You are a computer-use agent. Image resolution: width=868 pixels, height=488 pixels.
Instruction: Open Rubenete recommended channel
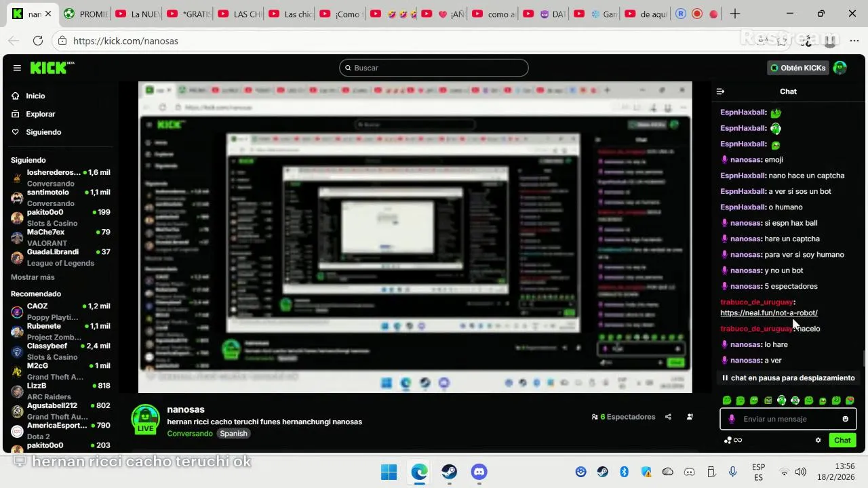pos(60,331)
